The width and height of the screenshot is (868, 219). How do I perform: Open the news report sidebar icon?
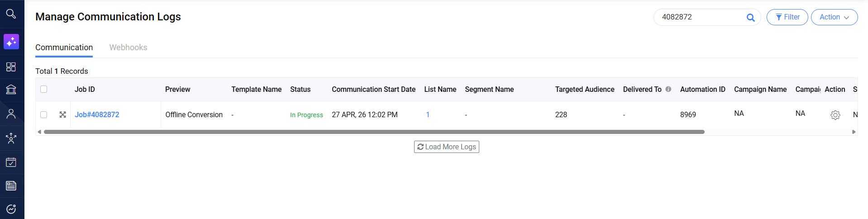pyautogui.click(x=11, y=186)
